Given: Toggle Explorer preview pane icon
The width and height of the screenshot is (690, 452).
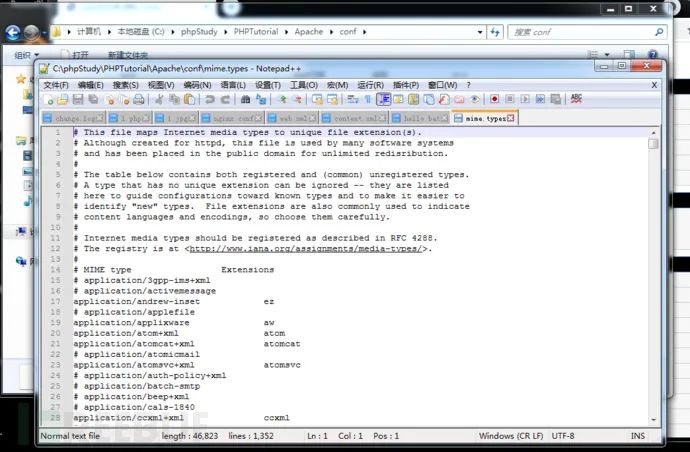Looking at the screenshot, I should click(x=629, y=55).
